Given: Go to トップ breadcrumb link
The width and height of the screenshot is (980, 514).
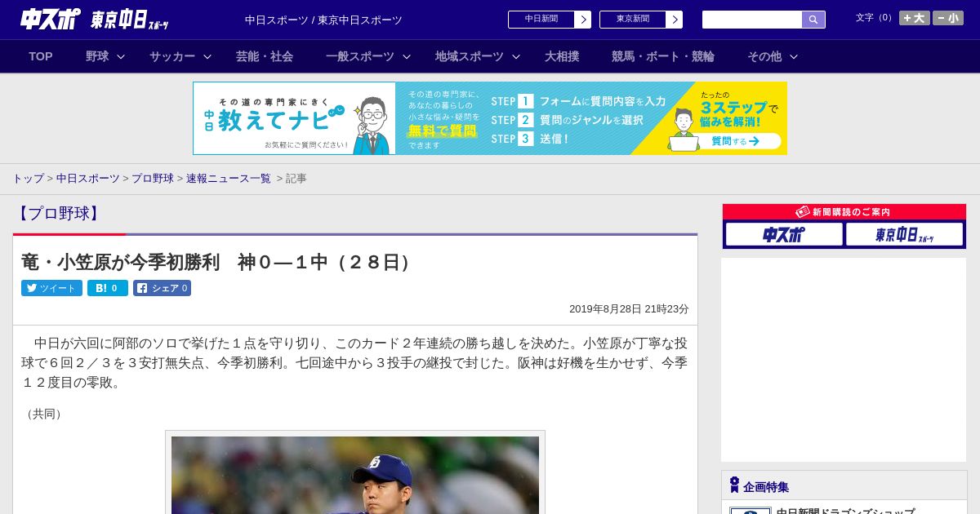Looking at the screenshot, I should [28, 178].
